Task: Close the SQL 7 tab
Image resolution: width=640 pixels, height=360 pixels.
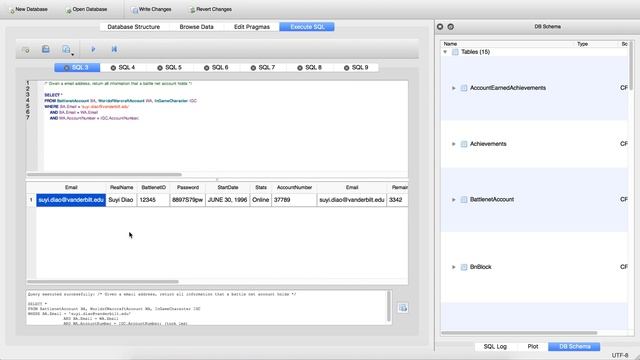Action: point(253,68)
